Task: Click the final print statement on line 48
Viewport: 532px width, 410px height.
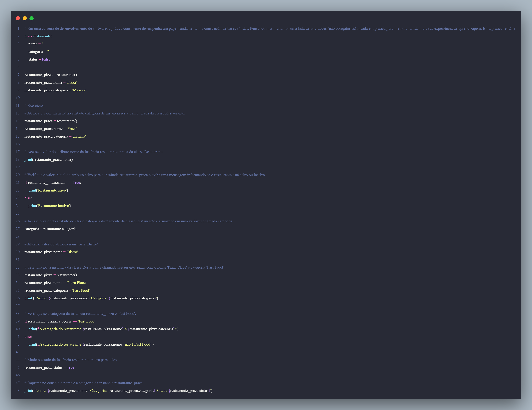Action: coord(118,391)
